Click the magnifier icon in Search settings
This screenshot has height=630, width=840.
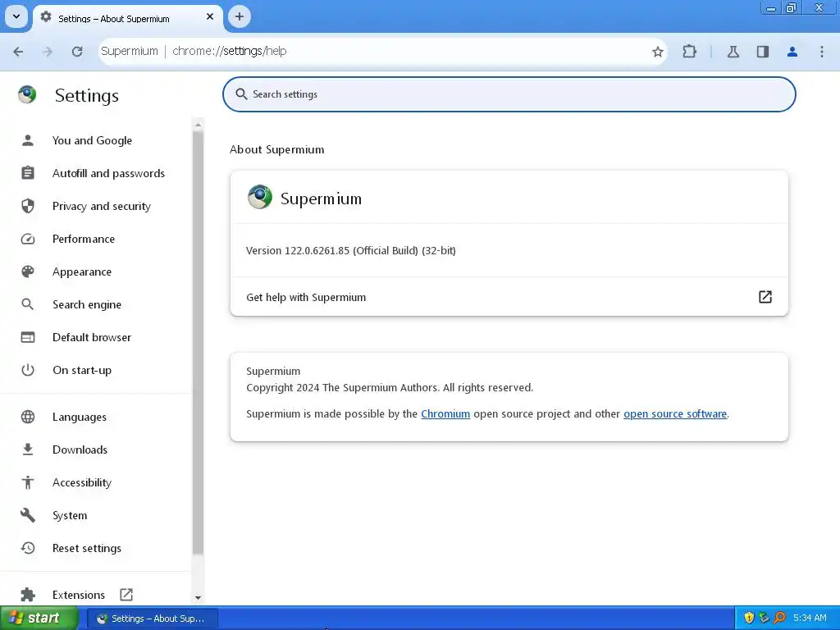242,94
